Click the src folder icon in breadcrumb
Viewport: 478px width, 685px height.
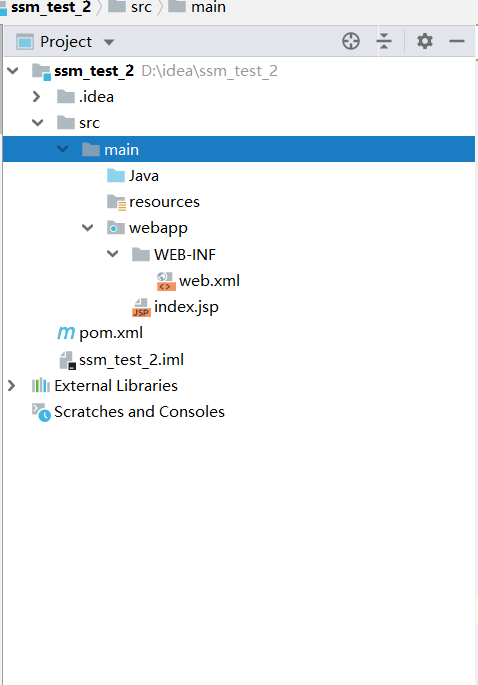tap(117, 7)
